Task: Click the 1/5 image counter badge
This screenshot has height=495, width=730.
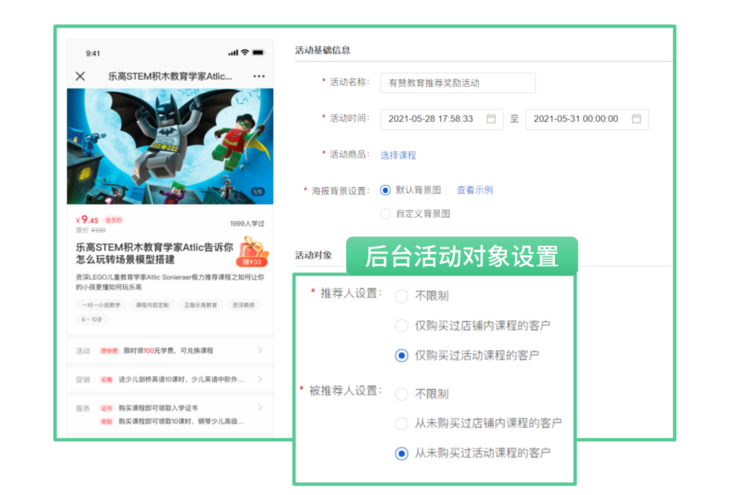Action: (x=258, y=192)
